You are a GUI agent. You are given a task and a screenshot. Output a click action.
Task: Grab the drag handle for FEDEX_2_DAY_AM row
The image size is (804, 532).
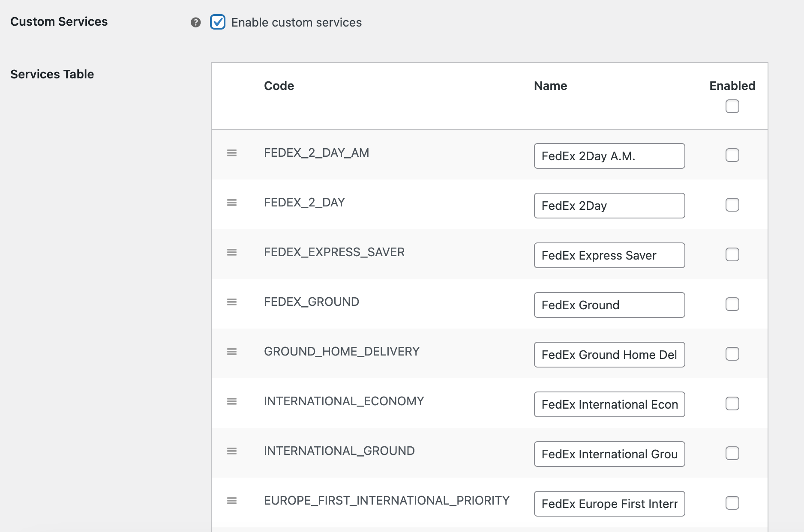point(232,153)
